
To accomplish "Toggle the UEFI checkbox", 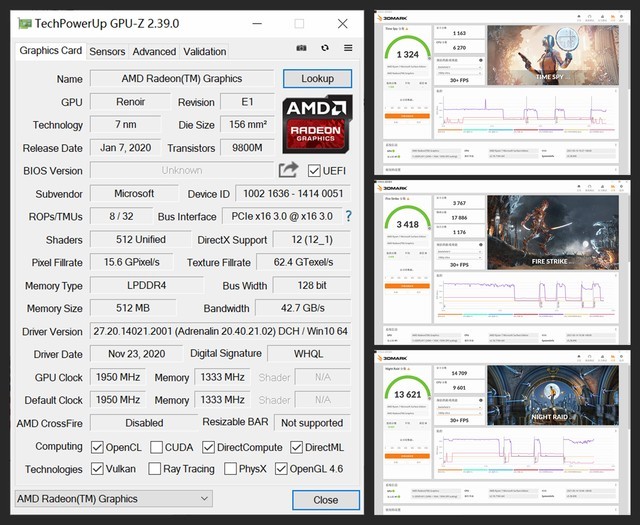I will coord(314,171).
